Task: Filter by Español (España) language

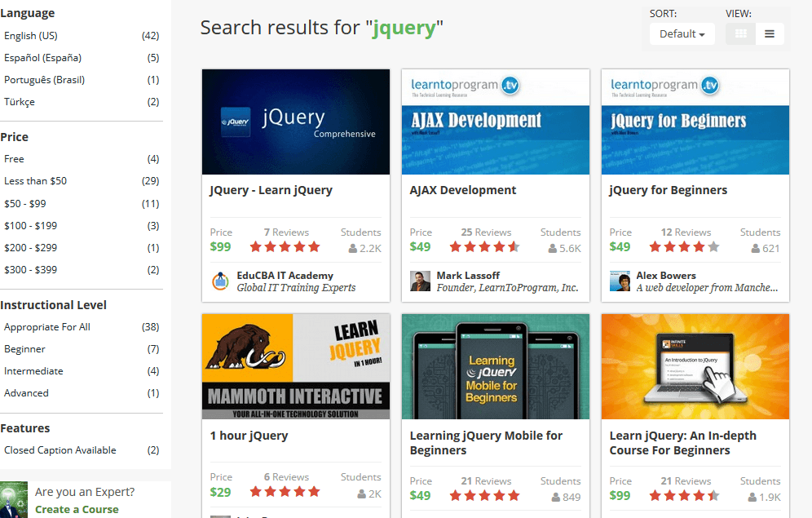Action: tap(82, 58)
